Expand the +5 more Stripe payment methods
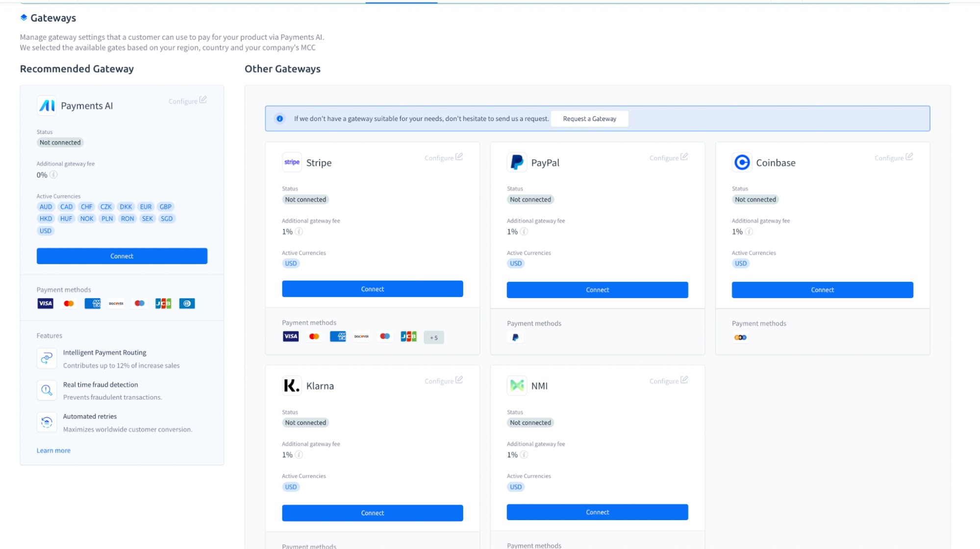The image size is (980, 549). 434,337
